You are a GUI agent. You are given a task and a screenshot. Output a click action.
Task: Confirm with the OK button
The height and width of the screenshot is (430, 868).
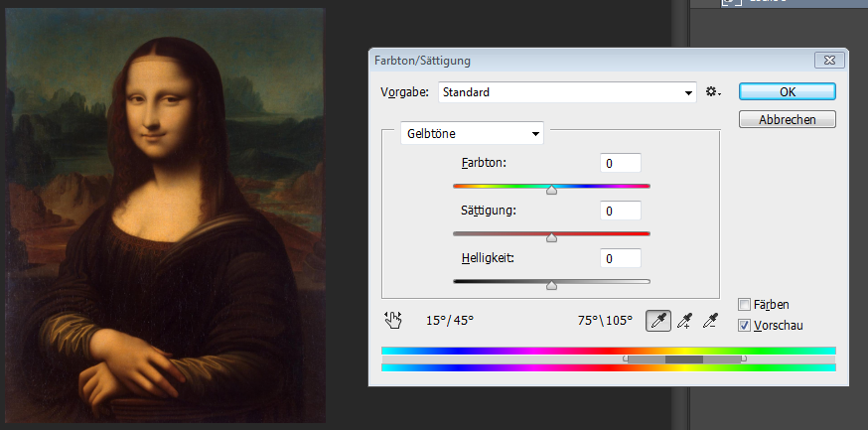pos(788,92)
